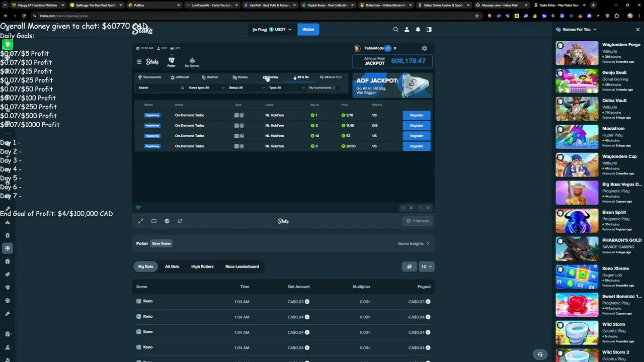Switch to theatre mode view
The width and height of the screenshot is (644, 362).
click(x=154, y=221)
